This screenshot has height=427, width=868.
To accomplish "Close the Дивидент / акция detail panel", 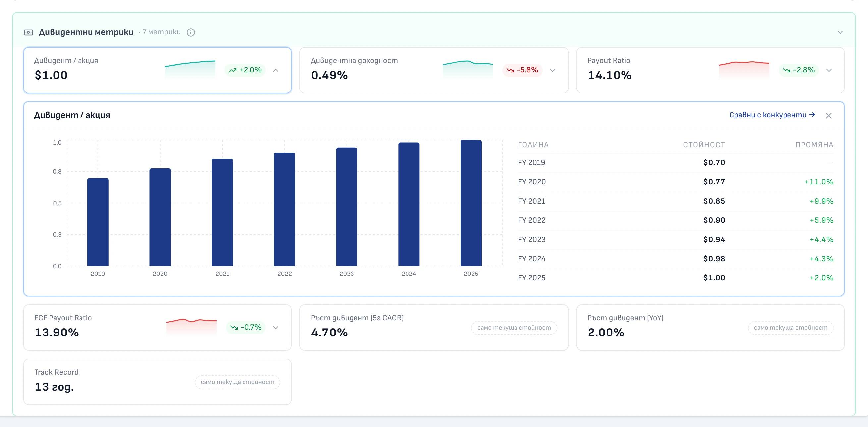I will tap(829, 116).
